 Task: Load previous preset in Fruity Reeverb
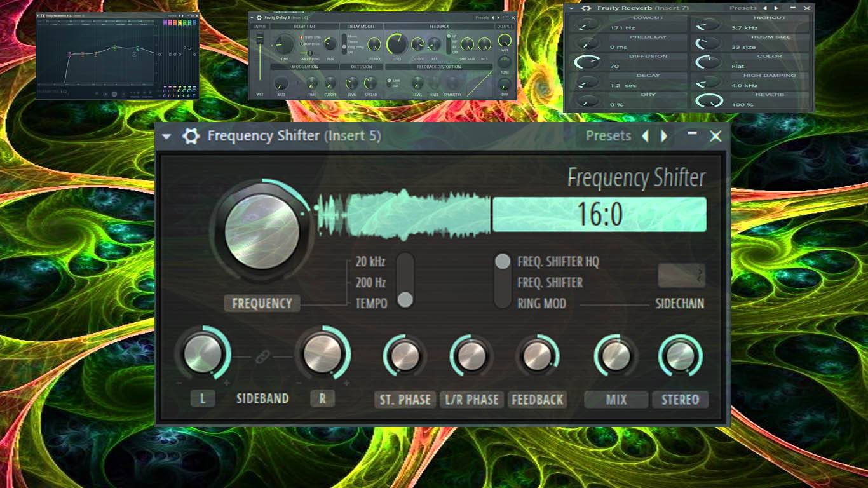point(765,8)
